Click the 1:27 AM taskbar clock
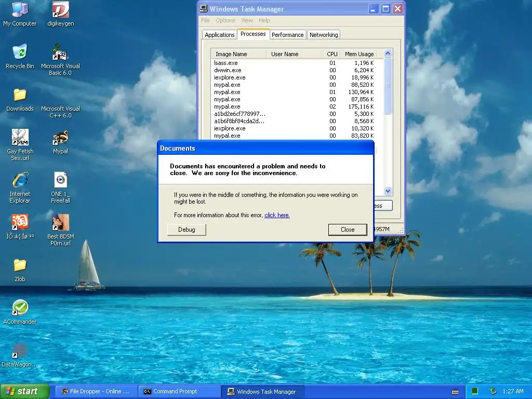The width and height of the screenshot is (532, 399). click(513, 391)
